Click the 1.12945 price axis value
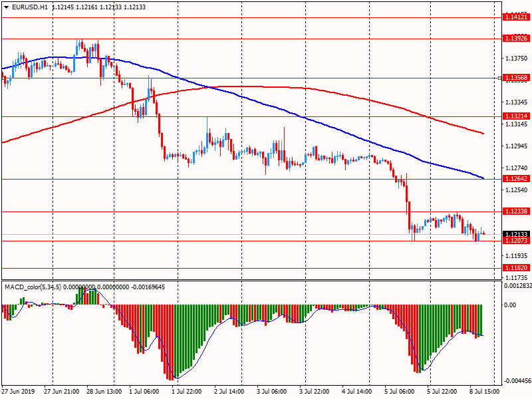This screenshot has height=399, width=532. (517, 146)
